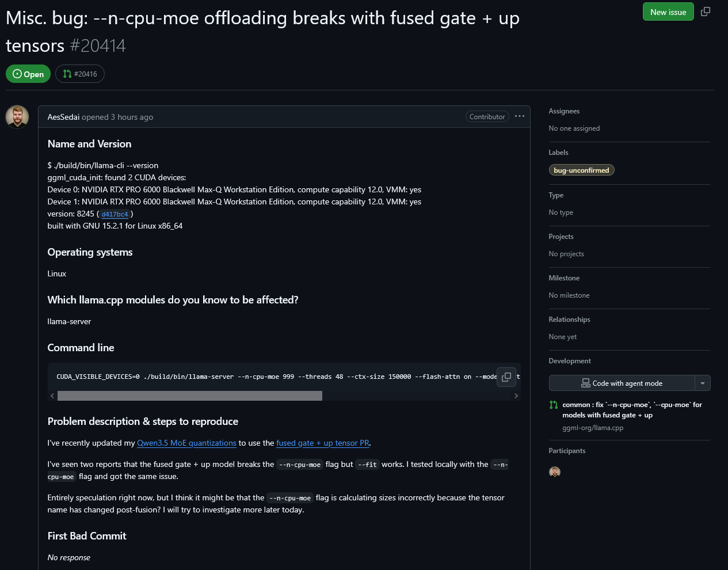The width and height of the screenshot is (728, 570).
Task: Select the bug-unconfirmed label
Action: [581, 170]
